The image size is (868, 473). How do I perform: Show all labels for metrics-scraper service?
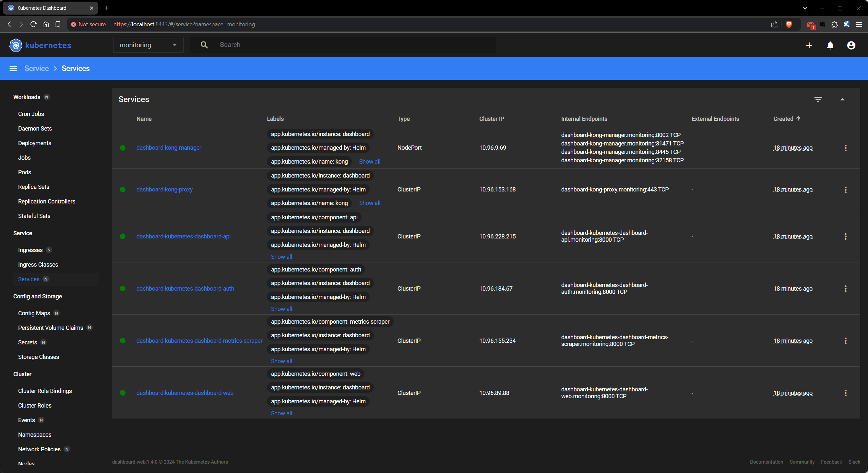pyautogui.click(x=281, y=361)
